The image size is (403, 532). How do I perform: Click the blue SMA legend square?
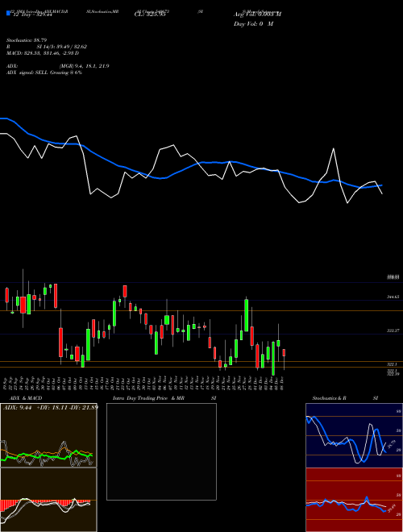click(x=9, y=13)
